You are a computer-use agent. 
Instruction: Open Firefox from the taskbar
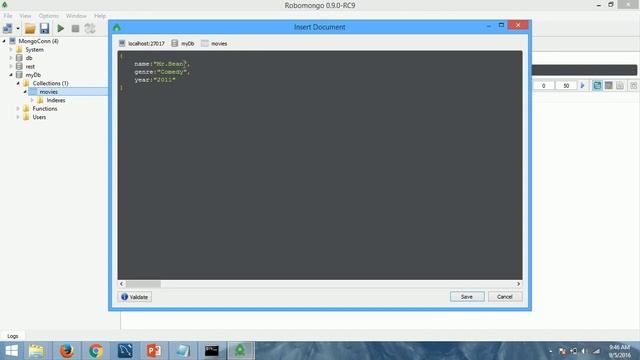point(67,351)
